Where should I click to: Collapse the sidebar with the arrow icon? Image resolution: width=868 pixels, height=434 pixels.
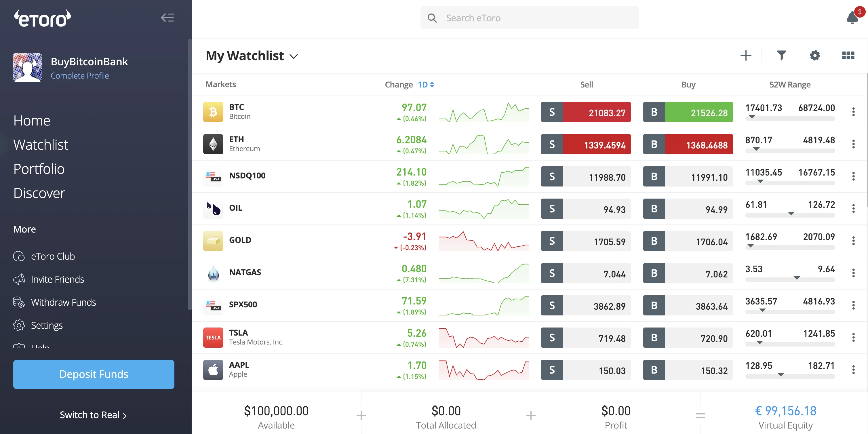pyautogui.click(x=167, y=18)
